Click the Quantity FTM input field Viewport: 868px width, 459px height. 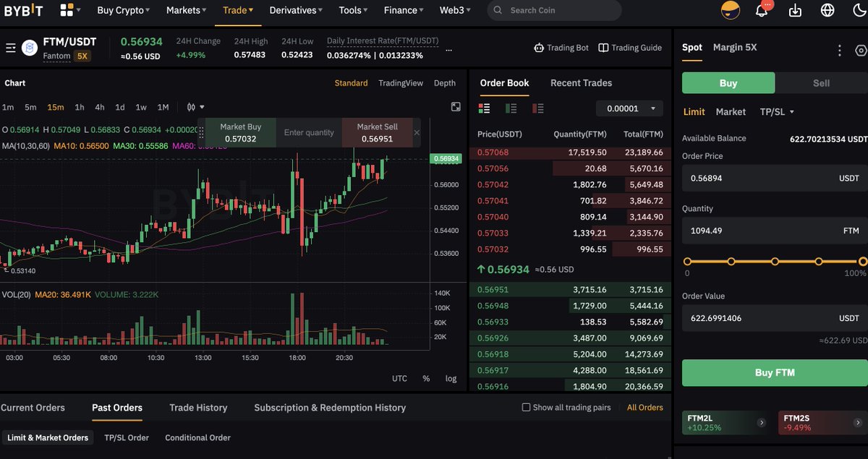[x=775, y=231]
